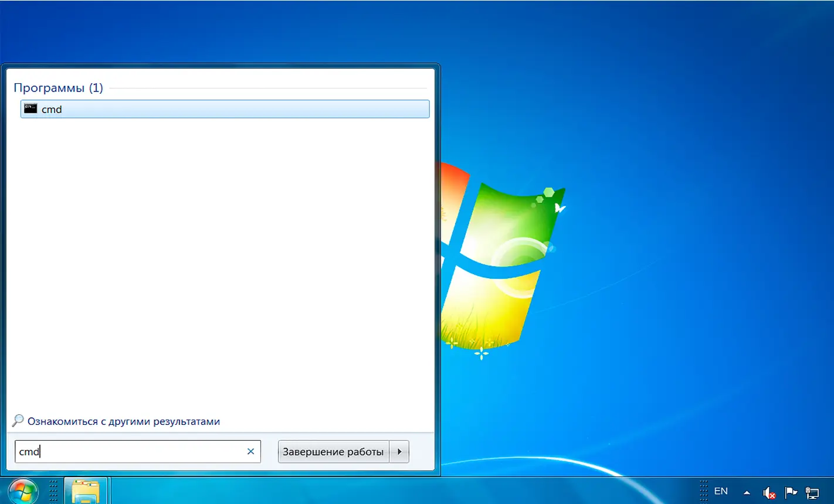Clear the search box with the X

point(250,452)
